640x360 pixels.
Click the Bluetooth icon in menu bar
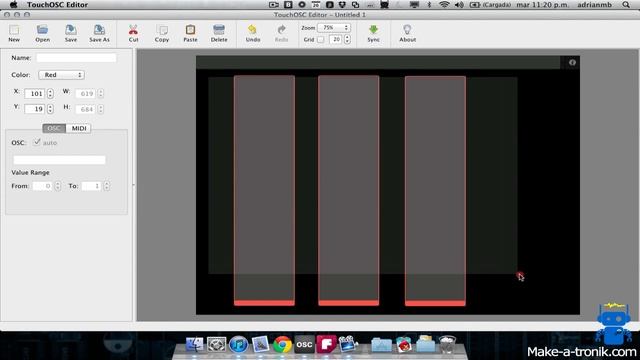429,5
